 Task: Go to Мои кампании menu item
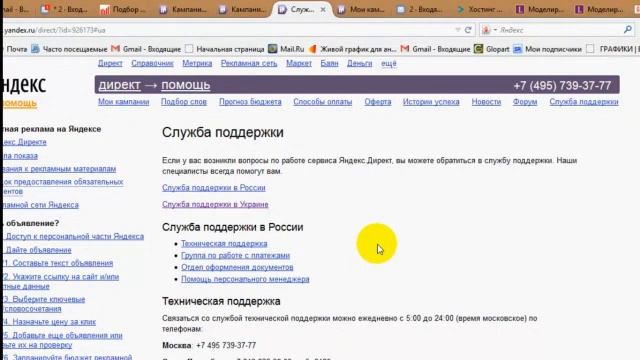pos(124,102)
